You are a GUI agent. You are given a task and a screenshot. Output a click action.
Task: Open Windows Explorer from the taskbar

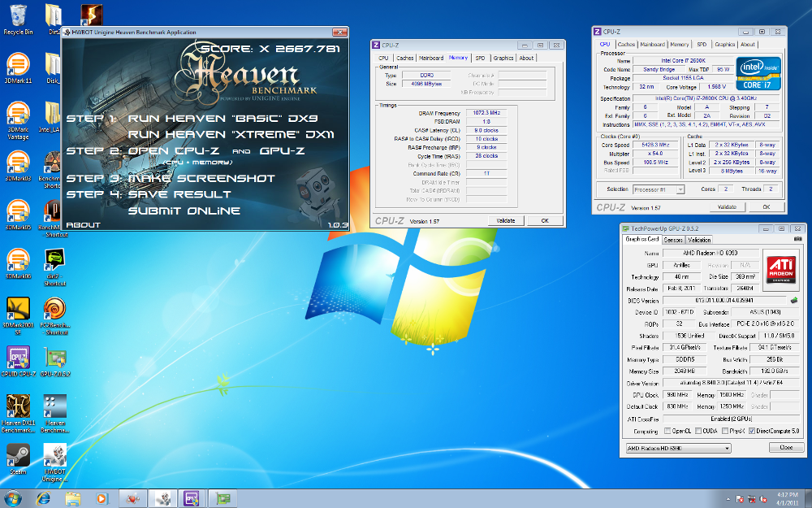pos(73,499)
